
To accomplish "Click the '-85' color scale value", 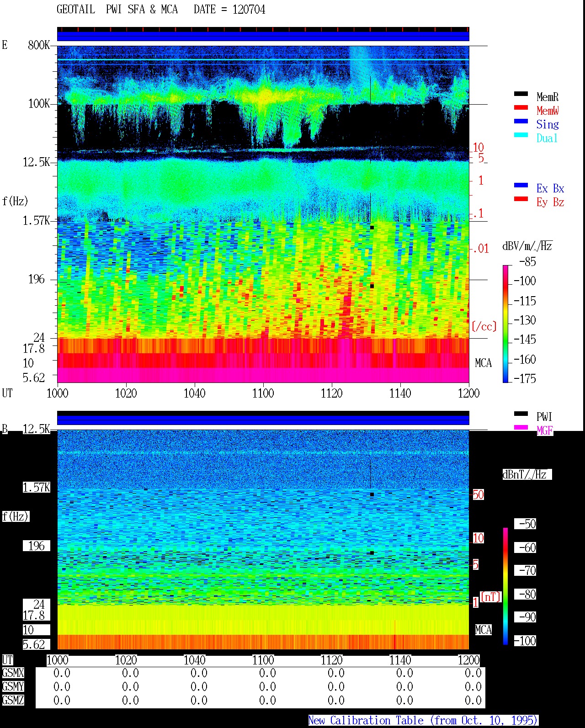I will [x=527, y=262].
